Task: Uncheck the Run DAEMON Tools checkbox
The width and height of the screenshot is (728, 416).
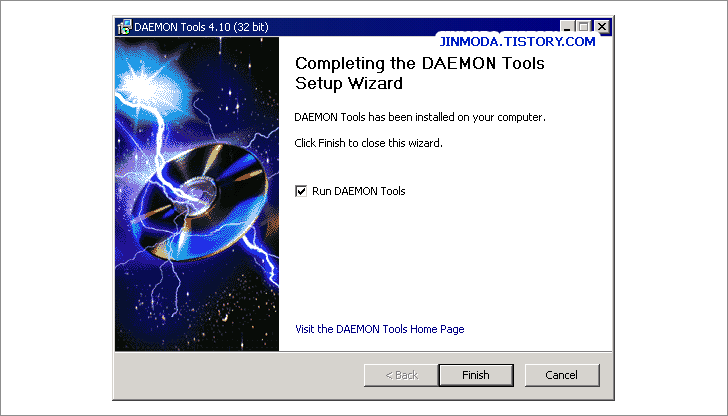Action: [x=301, y=191]
